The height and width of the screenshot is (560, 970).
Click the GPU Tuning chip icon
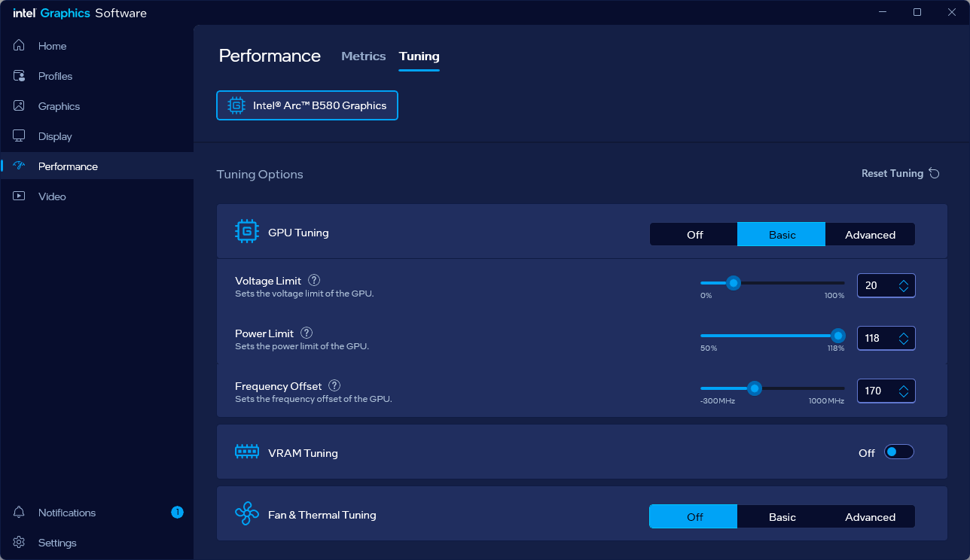point(247,232)
